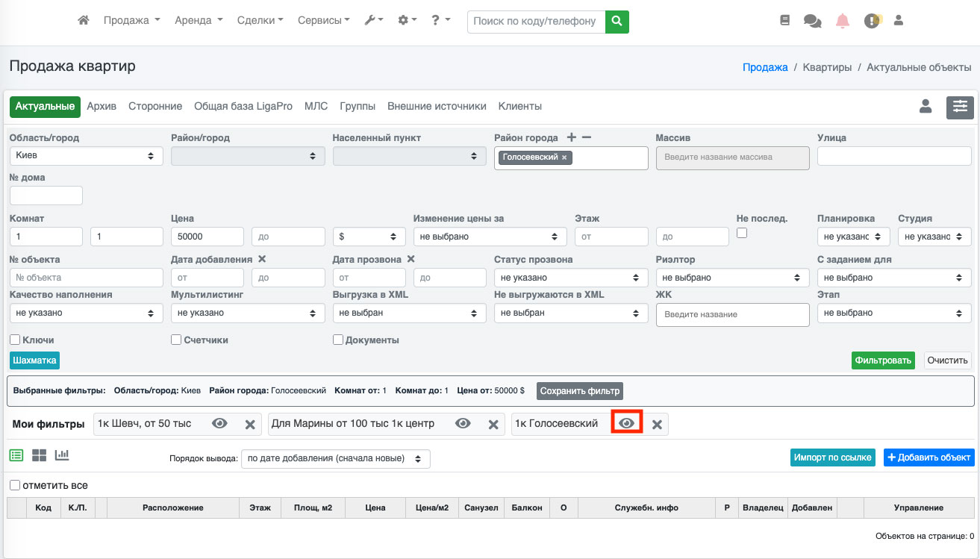This screenshot has width=980, height=559.
Task: Click the green search magnifier button
Action: 617,22
